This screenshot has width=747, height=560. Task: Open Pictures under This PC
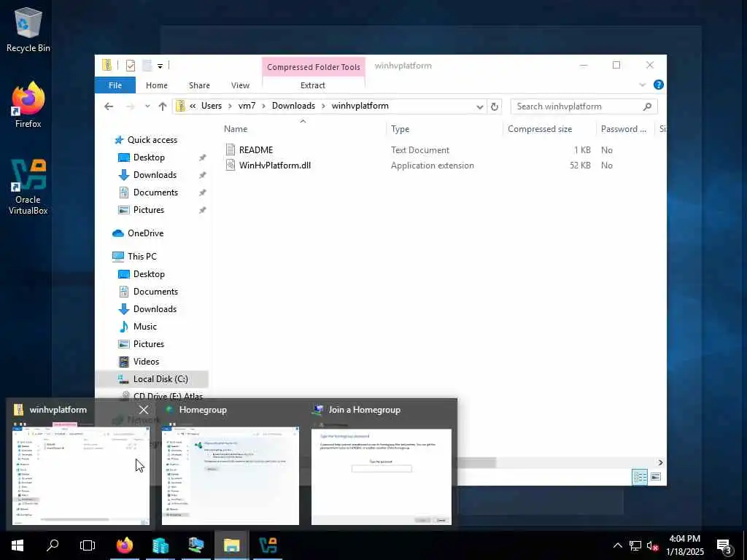click(x=149, y=344)
